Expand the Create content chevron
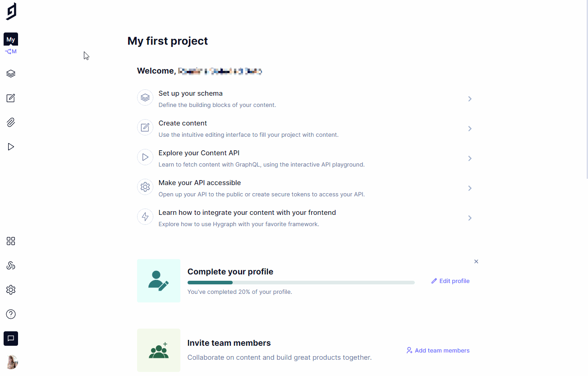 pos(469,129)
